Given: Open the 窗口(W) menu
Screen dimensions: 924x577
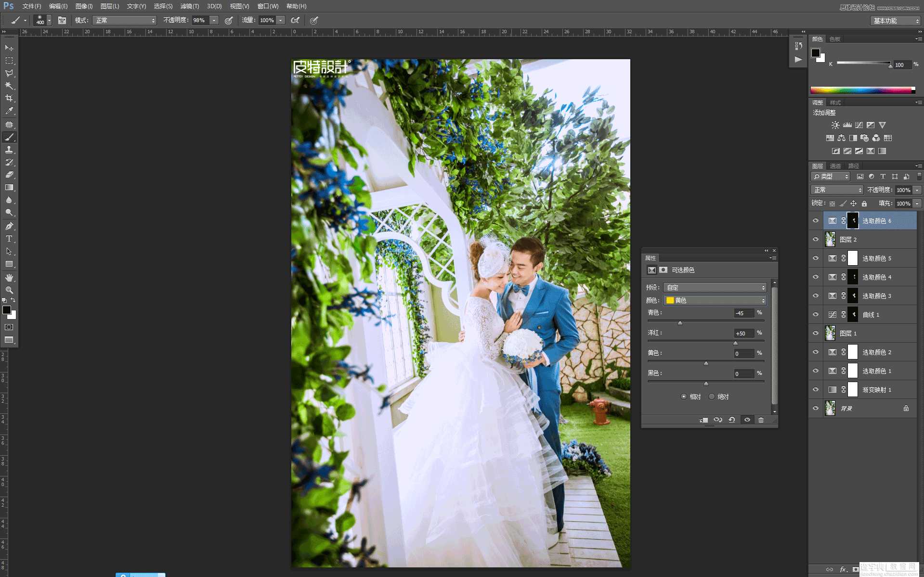Looking at the screenshot, I should [268, 6].
